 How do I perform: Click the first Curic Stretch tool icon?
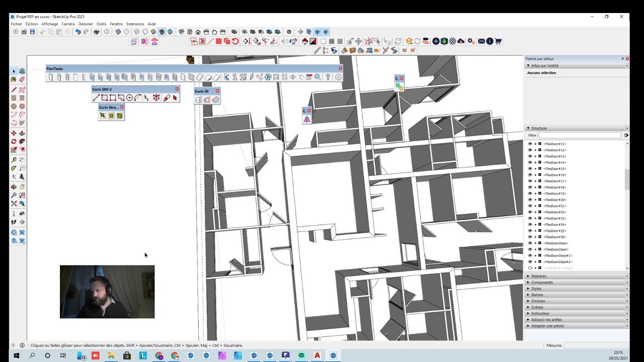tap(103, 116)
